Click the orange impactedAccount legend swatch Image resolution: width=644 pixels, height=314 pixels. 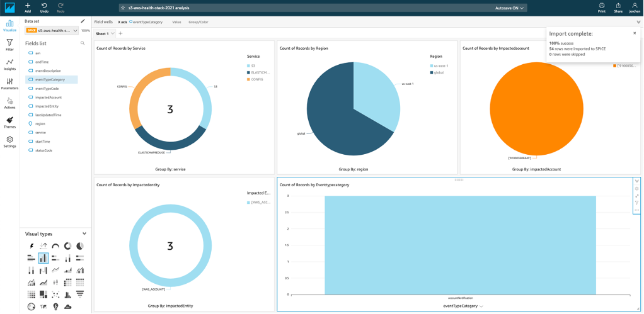tap(614, 65)
